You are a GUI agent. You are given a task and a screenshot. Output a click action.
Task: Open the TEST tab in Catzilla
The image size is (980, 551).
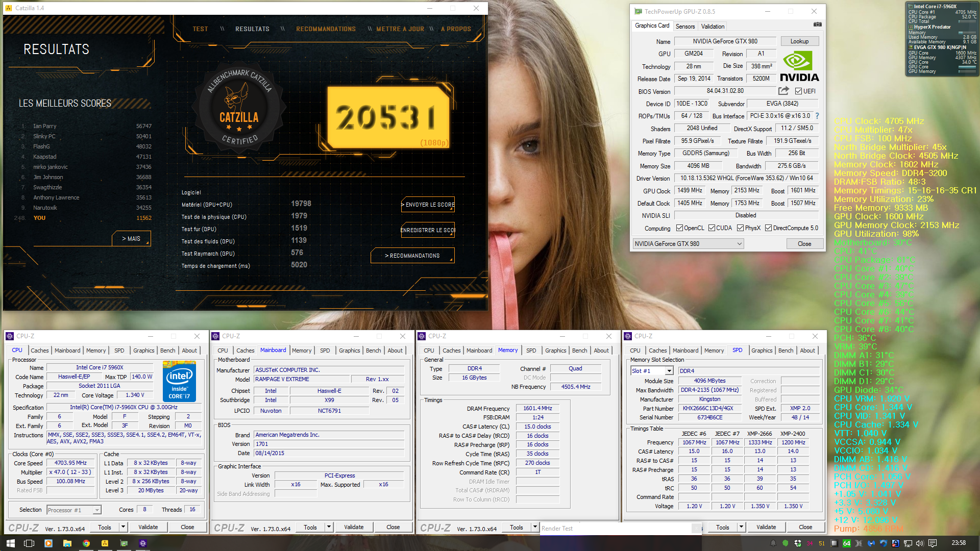[200, 29]
